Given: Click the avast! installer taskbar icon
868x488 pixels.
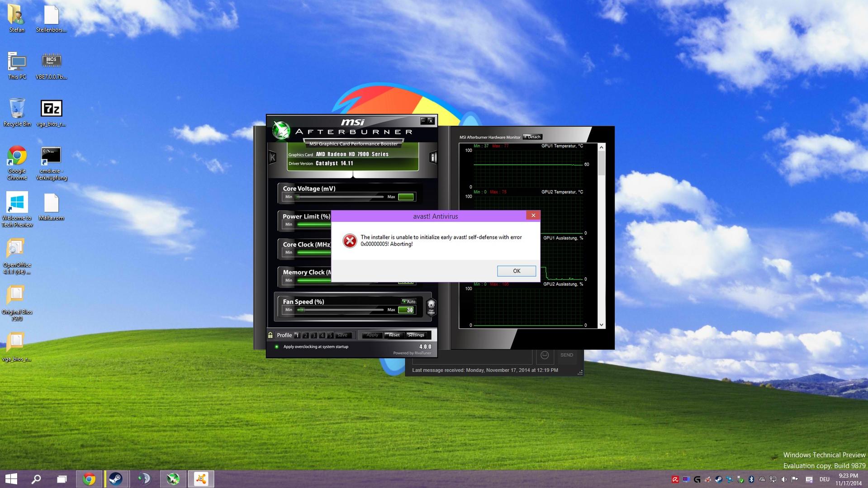Looking at the screenshot, I should [201, 479].
